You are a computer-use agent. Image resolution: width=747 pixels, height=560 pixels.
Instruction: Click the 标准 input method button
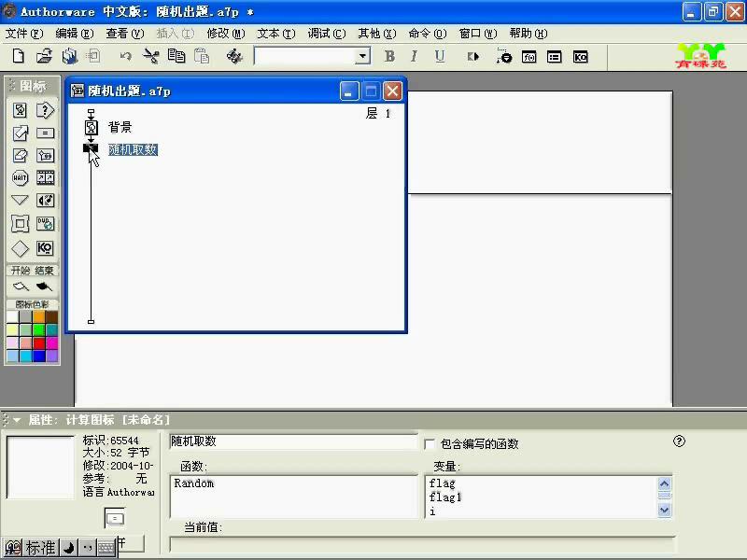[40, 548]
